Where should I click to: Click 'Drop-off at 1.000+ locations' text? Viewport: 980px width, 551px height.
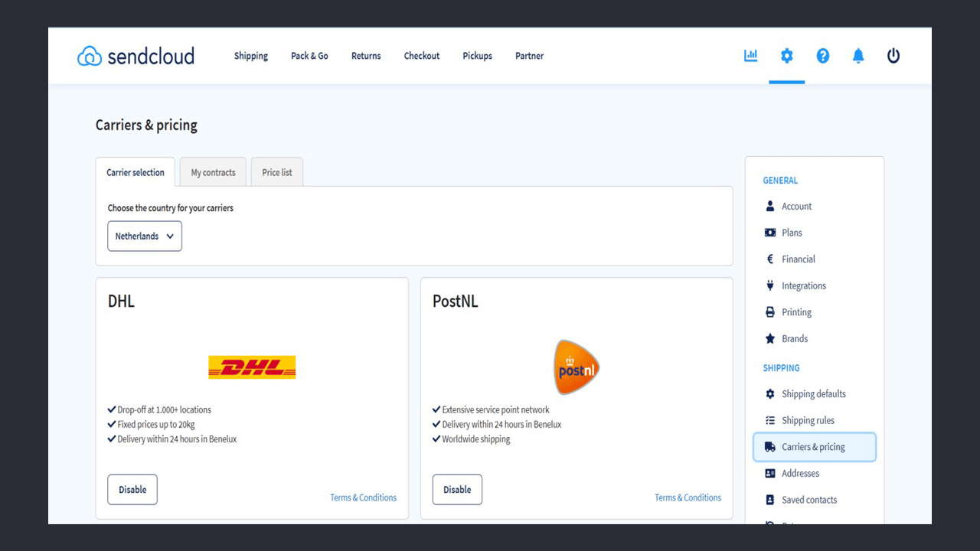164,410
